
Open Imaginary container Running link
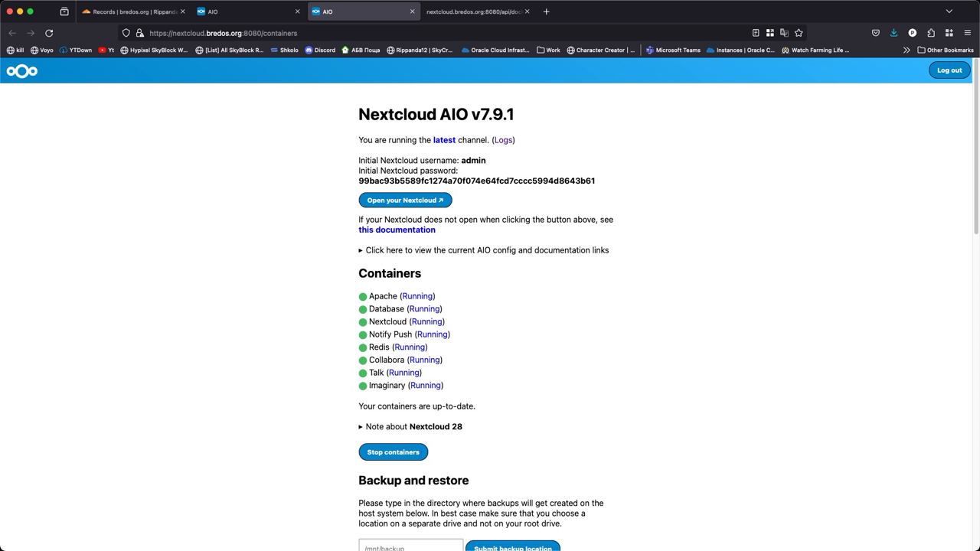pos(426,386)
